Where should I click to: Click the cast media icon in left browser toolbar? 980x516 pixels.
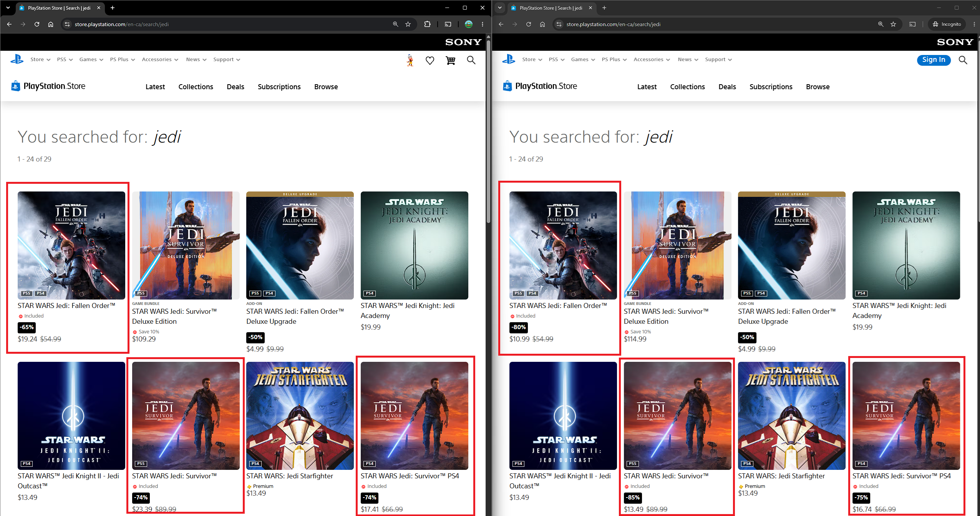click(448, 24)
